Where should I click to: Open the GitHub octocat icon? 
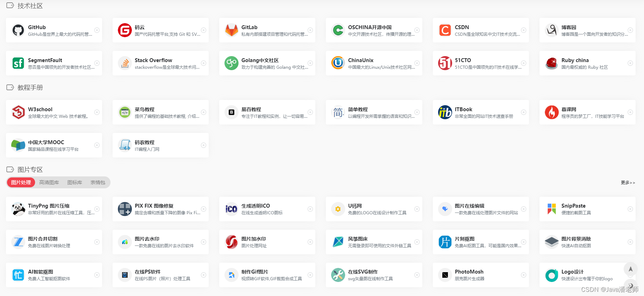[18, 30]
